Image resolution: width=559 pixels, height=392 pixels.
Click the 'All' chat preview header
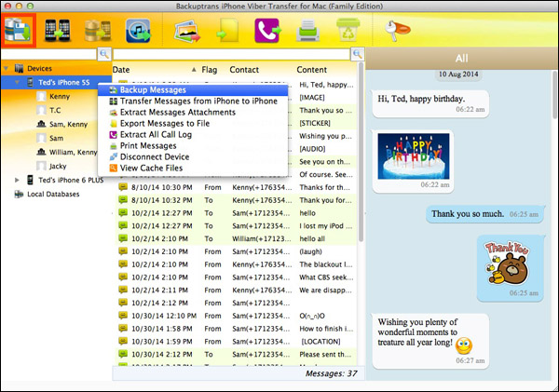tap(462, 58)
